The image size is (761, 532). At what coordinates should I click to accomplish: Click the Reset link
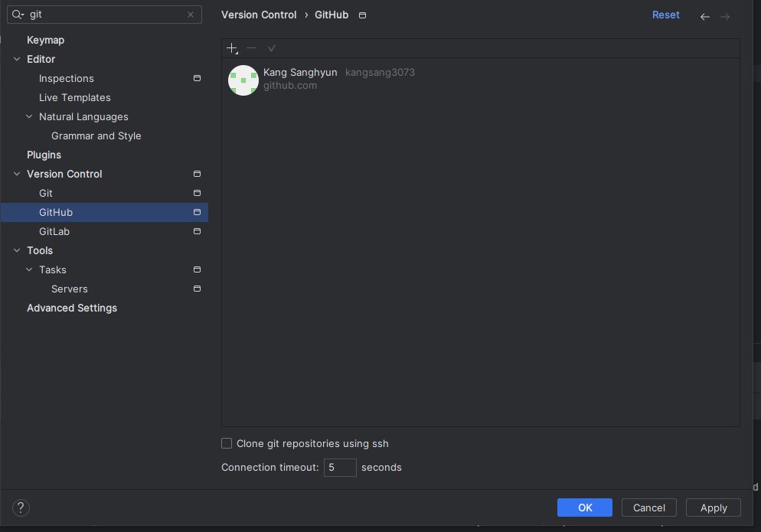point(665,15)
